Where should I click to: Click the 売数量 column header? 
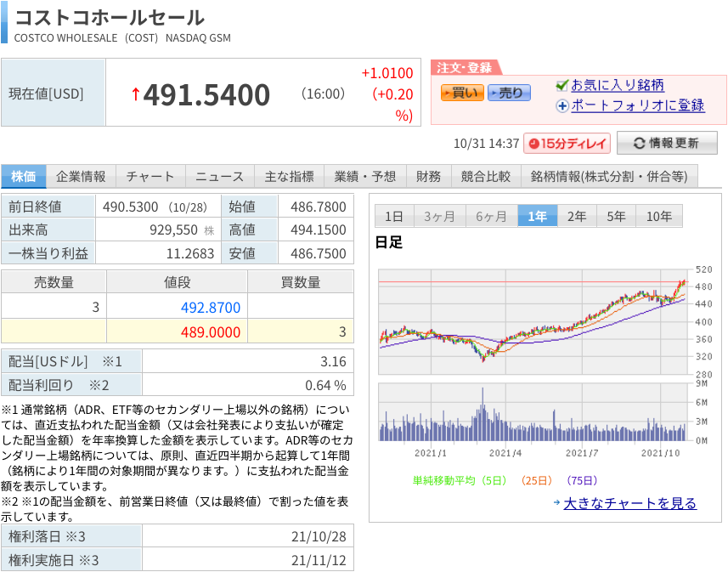54,282
